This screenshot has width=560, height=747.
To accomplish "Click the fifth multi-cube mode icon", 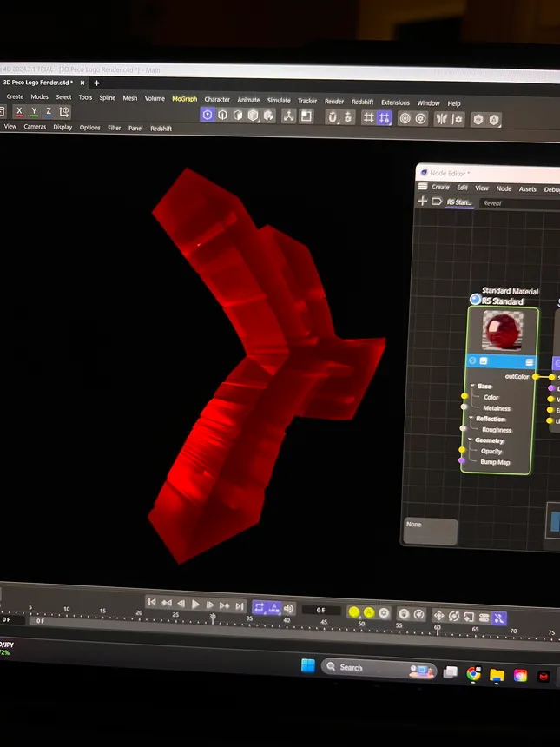I will click(x=268, y=116).
